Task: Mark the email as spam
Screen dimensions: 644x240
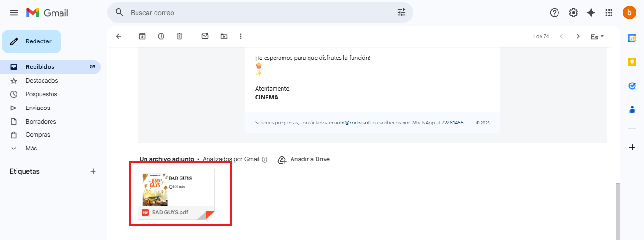Action: pos(161,36)
